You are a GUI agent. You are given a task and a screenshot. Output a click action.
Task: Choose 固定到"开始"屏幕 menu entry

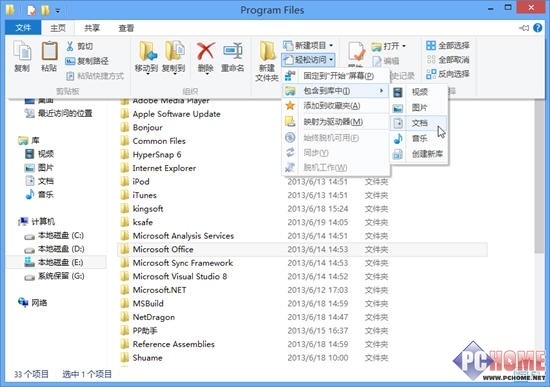[x=335, y=76]
